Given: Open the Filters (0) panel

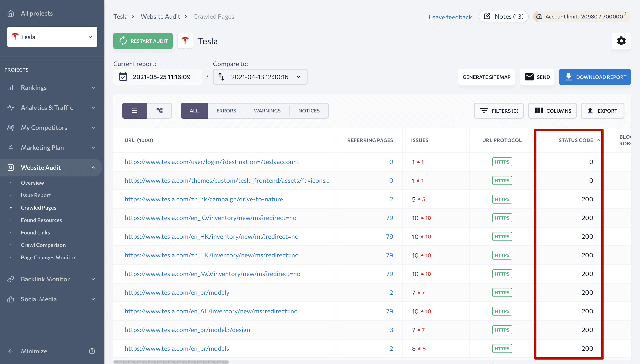Looking at the screenshot, I should click(499, 111).
